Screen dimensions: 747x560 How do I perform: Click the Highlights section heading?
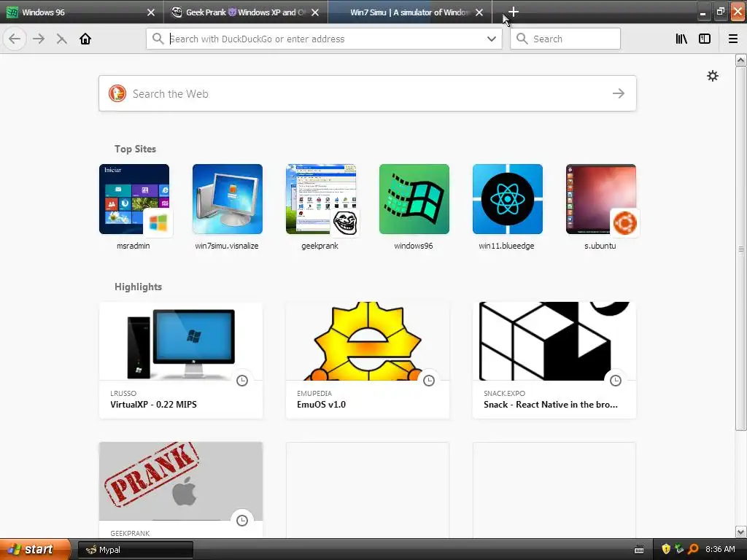pos(138,287)
